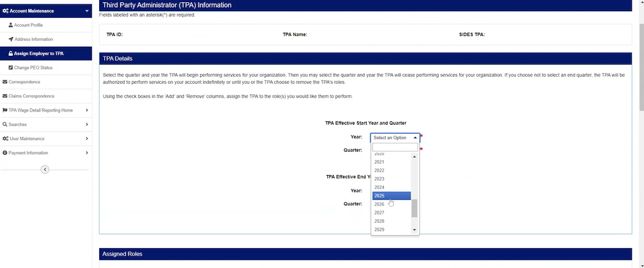Click the Payment Information info icon

tap(5, 153)
